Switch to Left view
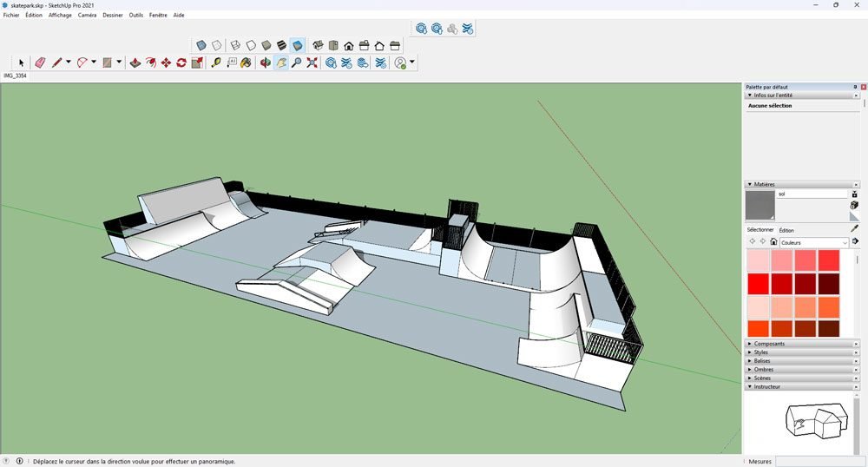Viewport: 868px width, 467px height. tap(395, 45)
